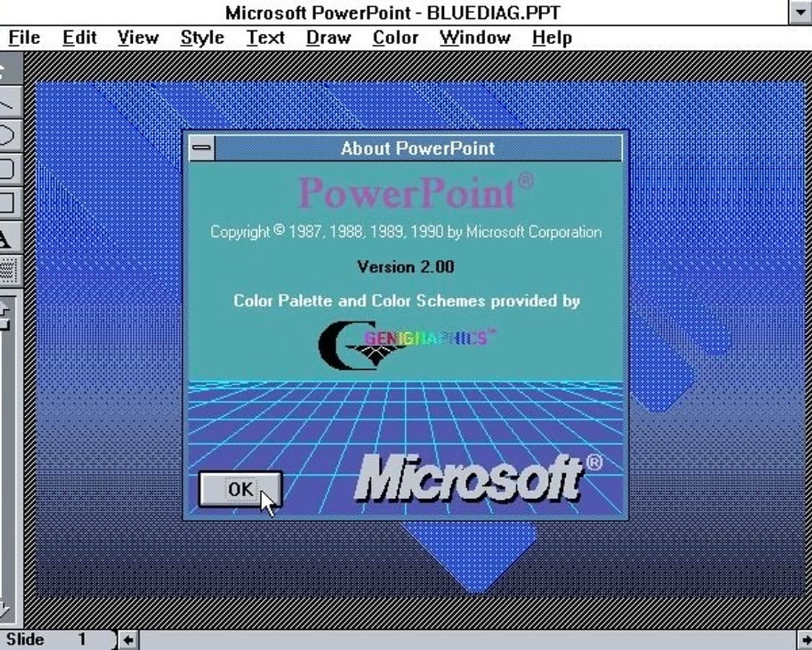Click the Genigraphics logo
812x650 pixels.
click(404, 341)
